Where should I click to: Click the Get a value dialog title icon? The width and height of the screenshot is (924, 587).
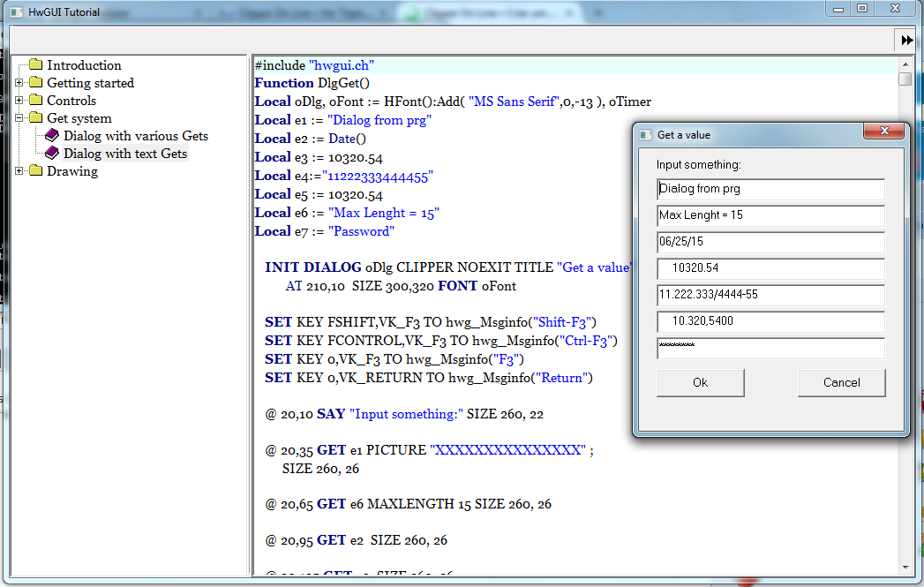[x=645, y=135]
